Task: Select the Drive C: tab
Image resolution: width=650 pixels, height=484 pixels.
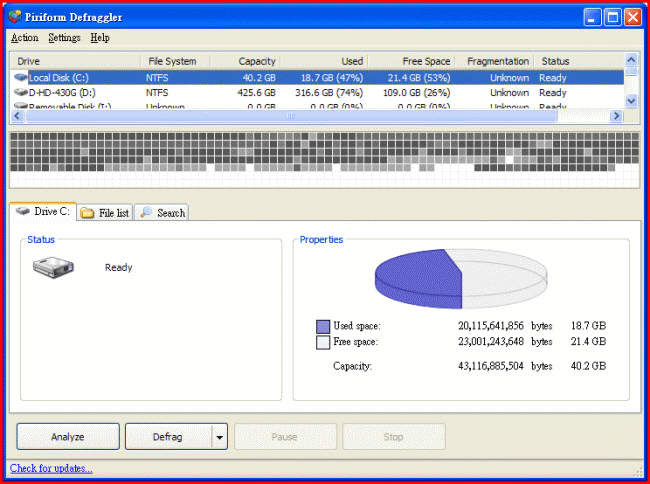Action: (x=43, y=212)
